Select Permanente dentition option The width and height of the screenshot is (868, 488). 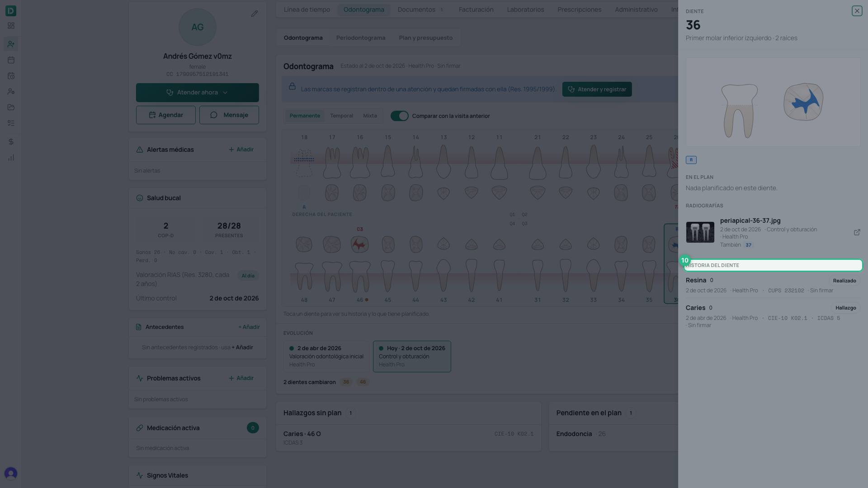(x=305, y=116)
